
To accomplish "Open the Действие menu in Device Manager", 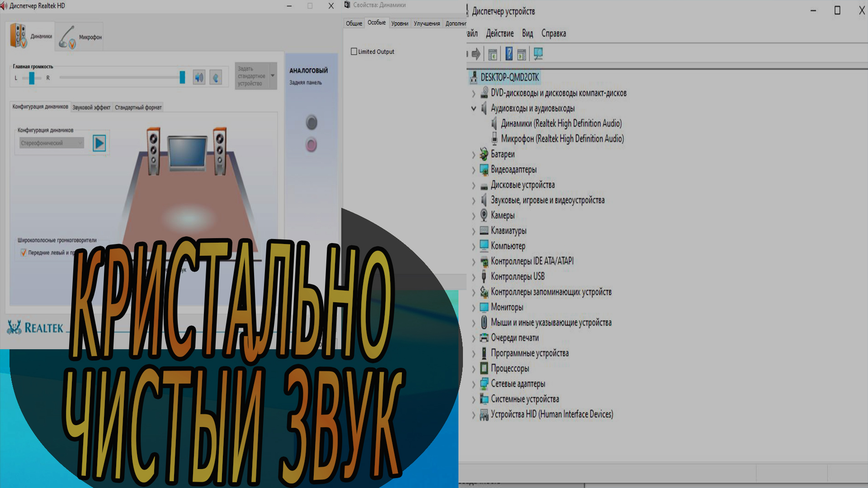I will tap(500, 33).
